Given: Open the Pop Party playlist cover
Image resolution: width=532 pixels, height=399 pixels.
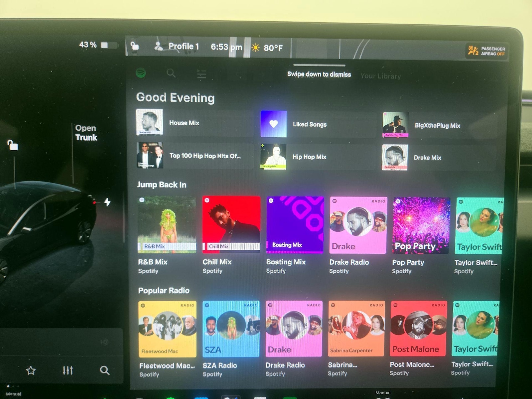Looking at the screenshot, I should point(421,225).
